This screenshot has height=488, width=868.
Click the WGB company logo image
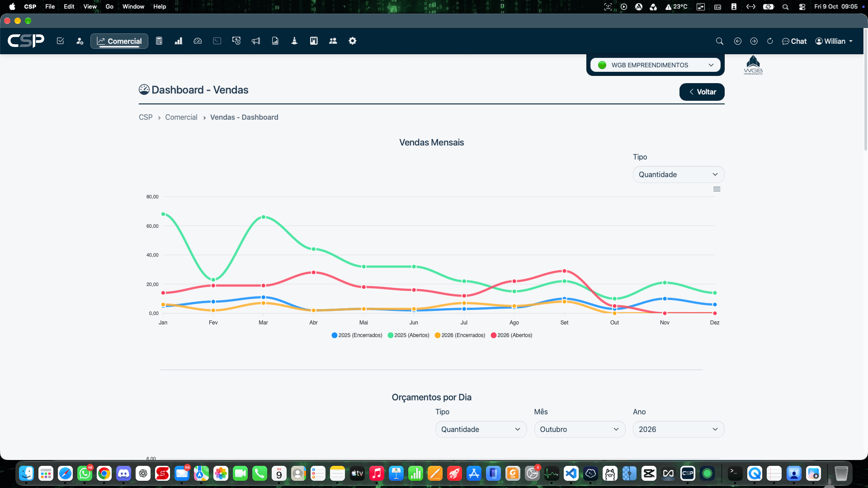(x=753, y=65)
